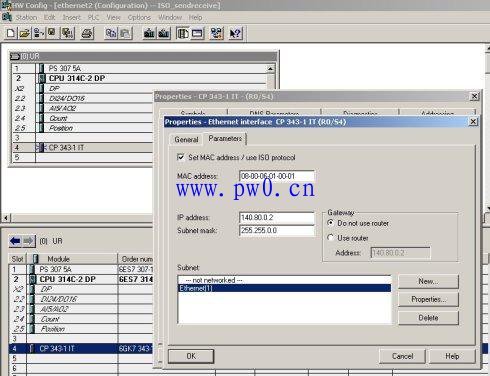Open a station with the folder icon

click(25, 33)
